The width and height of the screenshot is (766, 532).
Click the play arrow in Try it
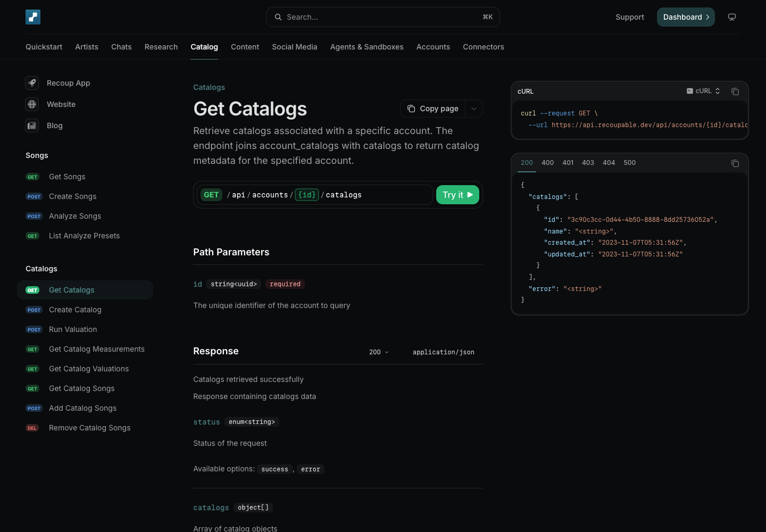point(470,195)
